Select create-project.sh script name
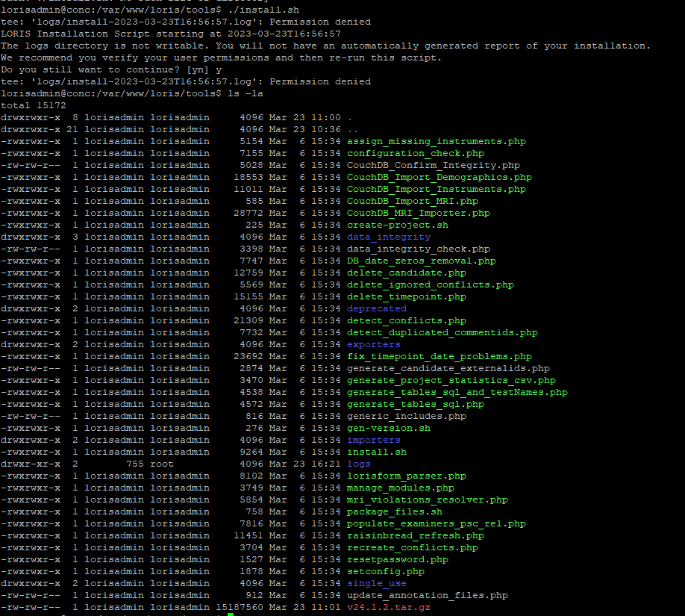The image size is (685, 616). (x=398, y=225)
